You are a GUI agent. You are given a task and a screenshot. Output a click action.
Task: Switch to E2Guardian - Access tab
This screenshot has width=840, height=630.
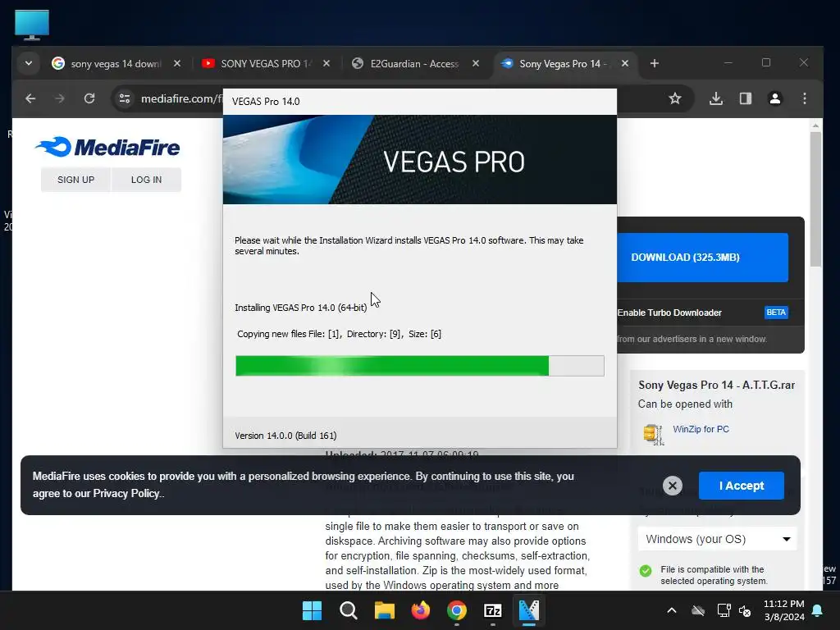point(413,64)
